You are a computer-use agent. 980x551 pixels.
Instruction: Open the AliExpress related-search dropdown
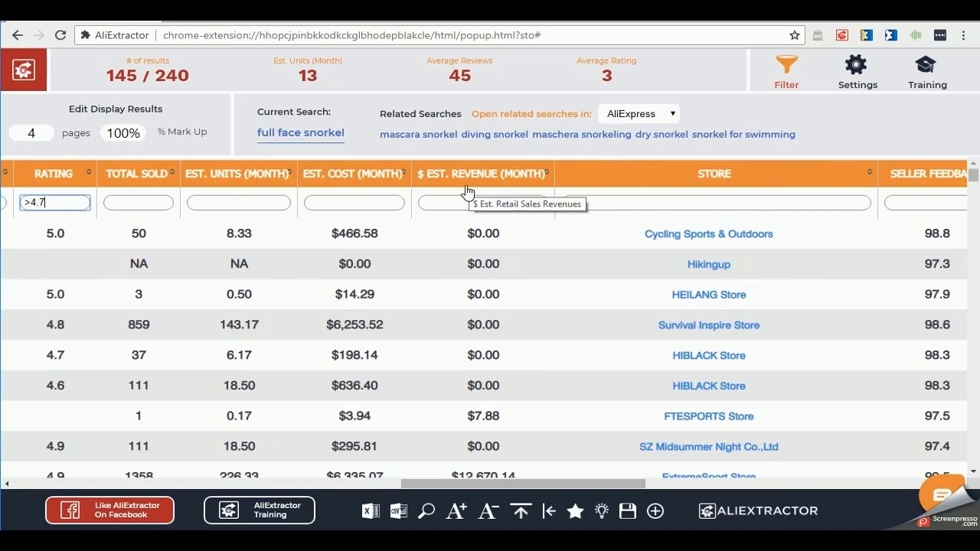point(640,114)
